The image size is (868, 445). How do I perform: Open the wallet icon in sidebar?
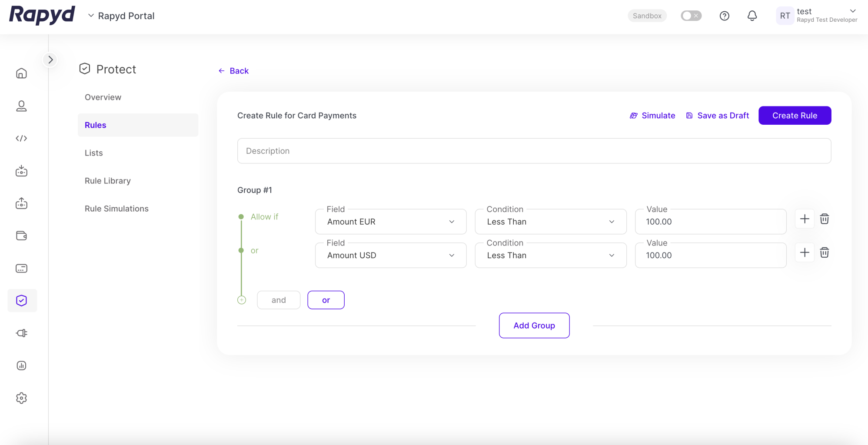[x=21, y=236]
